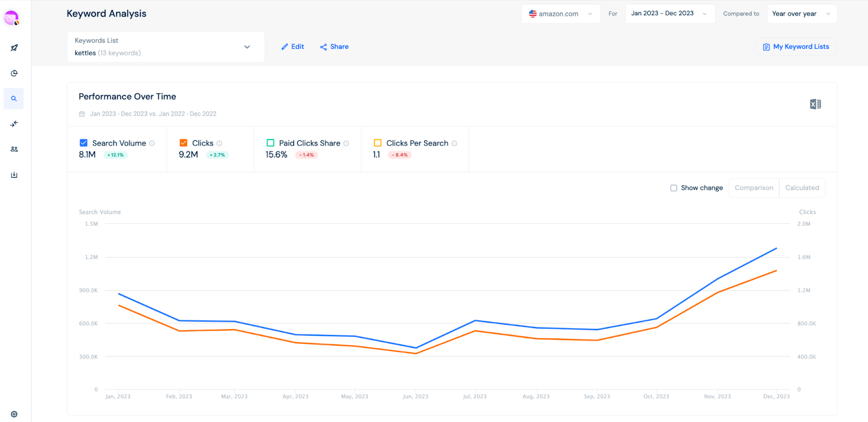Open settings gear in sidebar
This screenshot has height=422, width=868.
coord(14,414)
